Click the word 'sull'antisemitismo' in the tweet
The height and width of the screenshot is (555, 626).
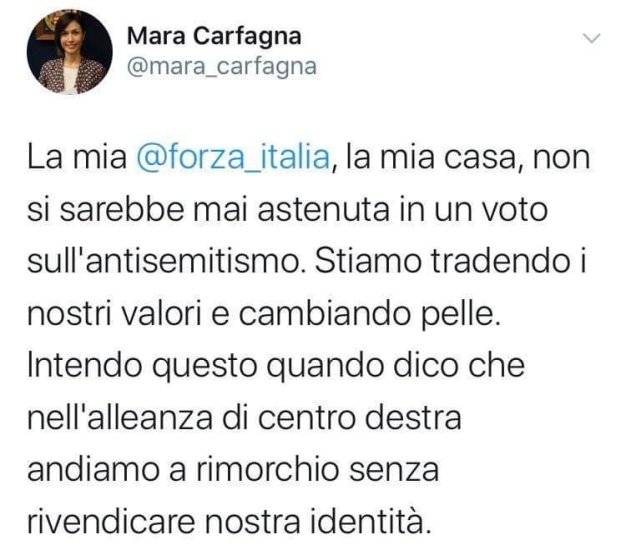coord(164,262)
